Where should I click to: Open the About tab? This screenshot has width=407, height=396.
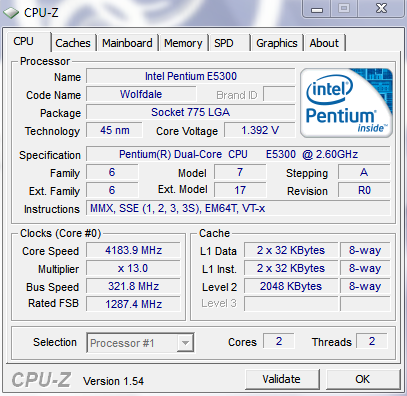(324, 43)
